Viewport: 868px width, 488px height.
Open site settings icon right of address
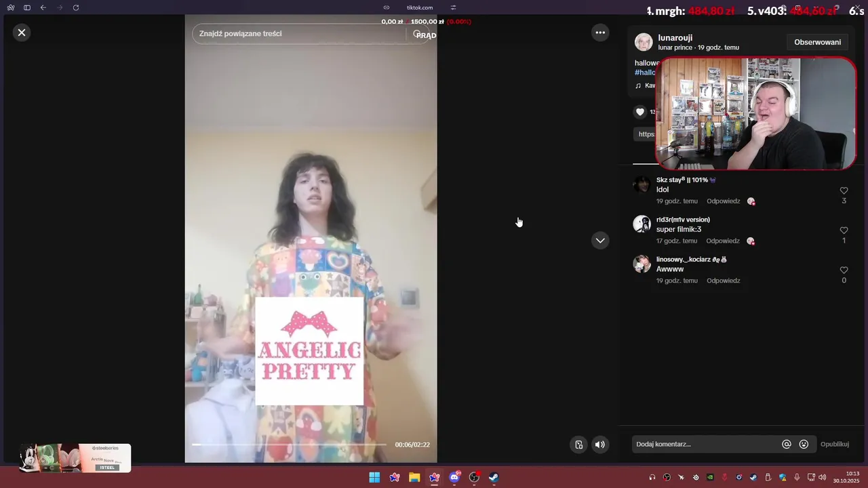click(454, 7)
